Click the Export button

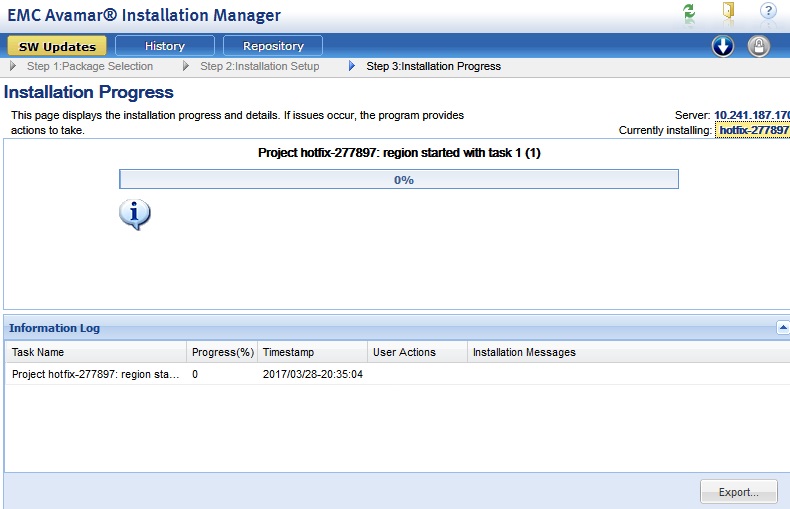click(739, 492)
